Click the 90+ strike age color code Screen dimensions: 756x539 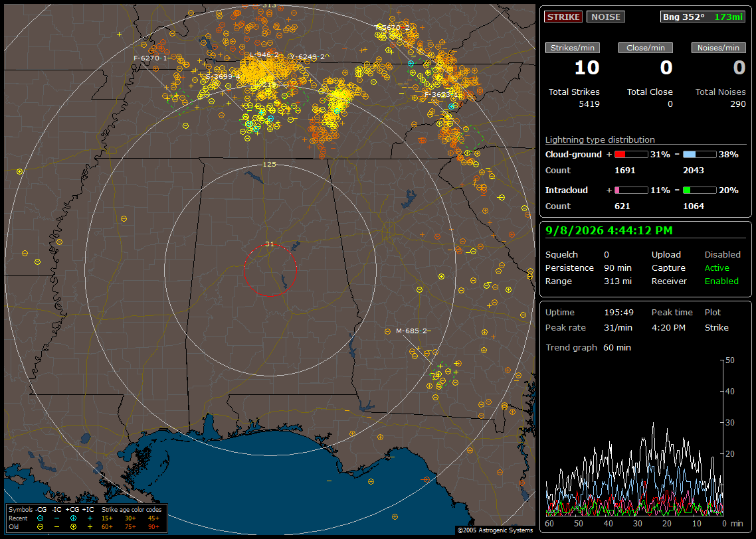pos(154,527)
